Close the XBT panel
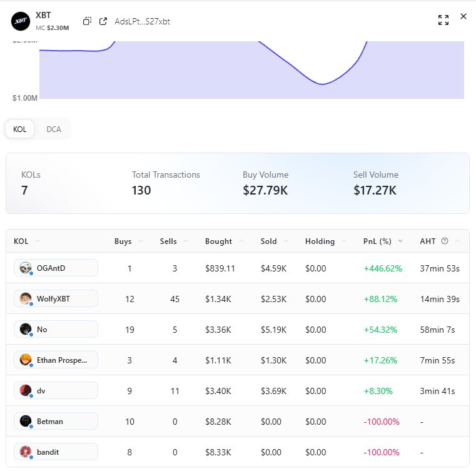Screen dimensions: 476x476 pos(463,16)
